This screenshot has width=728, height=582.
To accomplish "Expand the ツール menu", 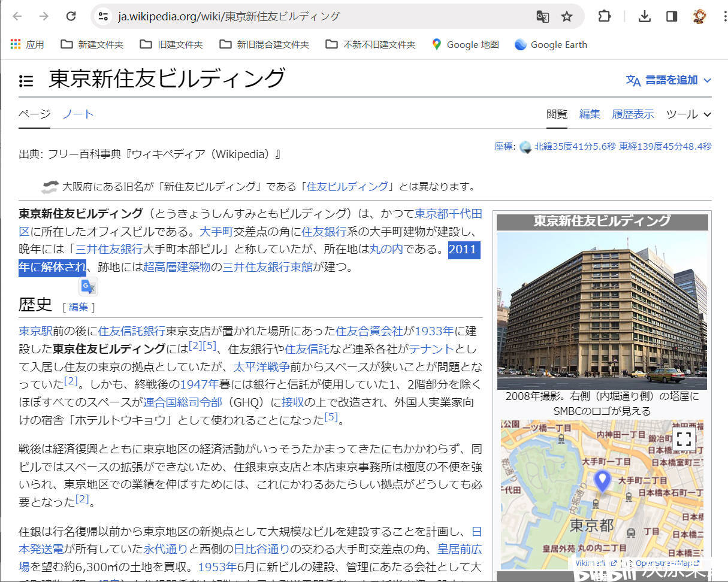I will pyautogui.click(x=688, y=114).
